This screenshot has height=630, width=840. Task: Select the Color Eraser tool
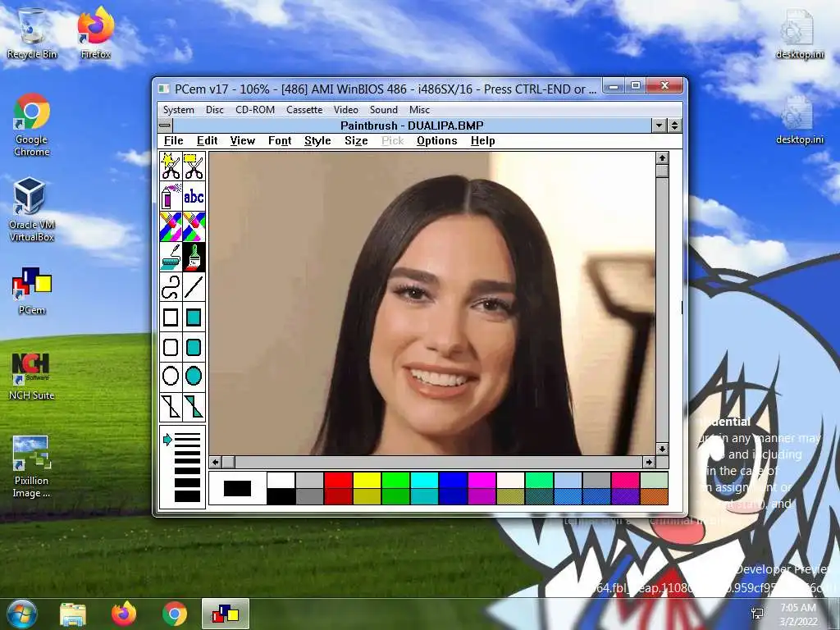tap(171, 226)
